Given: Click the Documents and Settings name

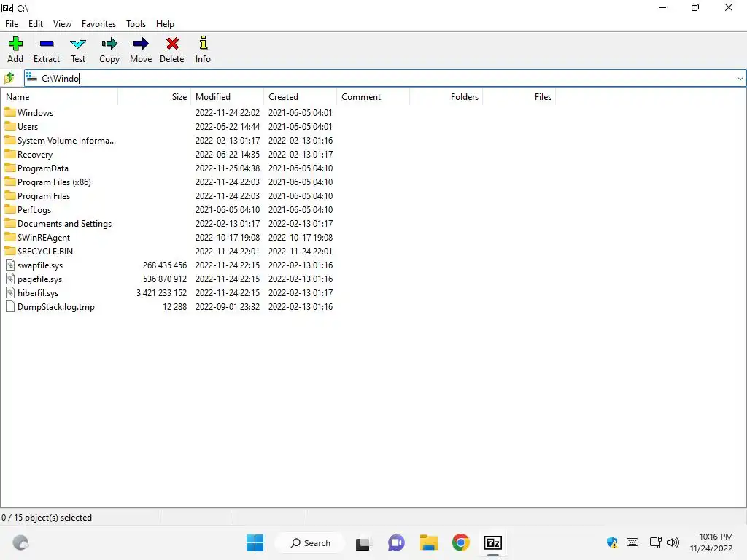Looking at the screenshot, I should point(64,223).
